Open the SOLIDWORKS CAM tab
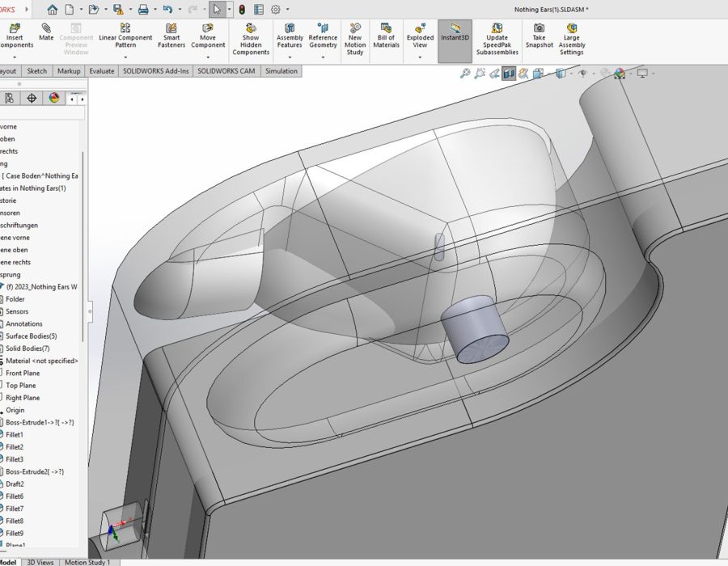The width and height of the screenshot is (728, 566). (226, 71)
